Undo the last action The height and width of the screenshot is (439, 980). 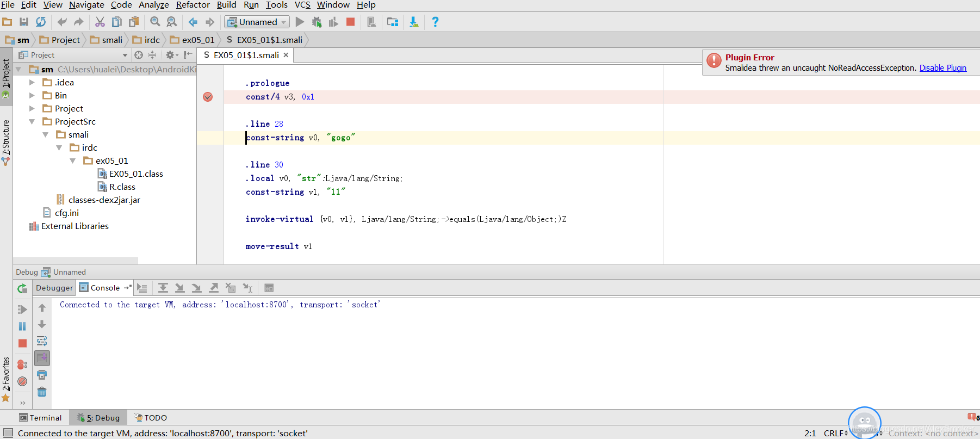click(61, 22)
